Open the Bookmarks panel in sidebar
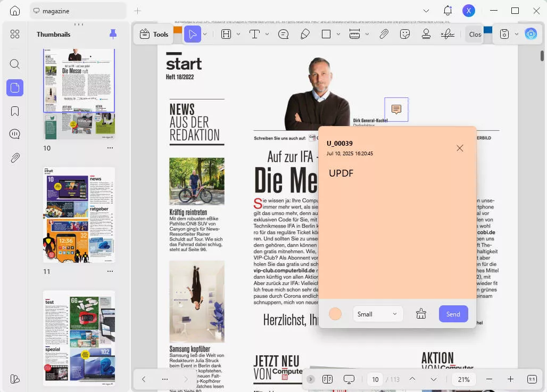 (x=15, y=111)
